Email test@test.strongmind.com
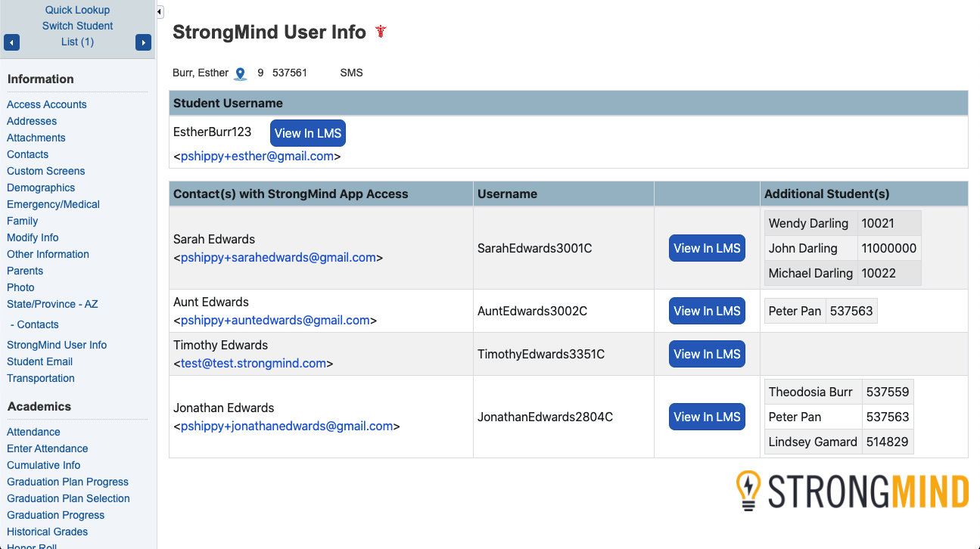The image size is (980, 549). [254, 364]
